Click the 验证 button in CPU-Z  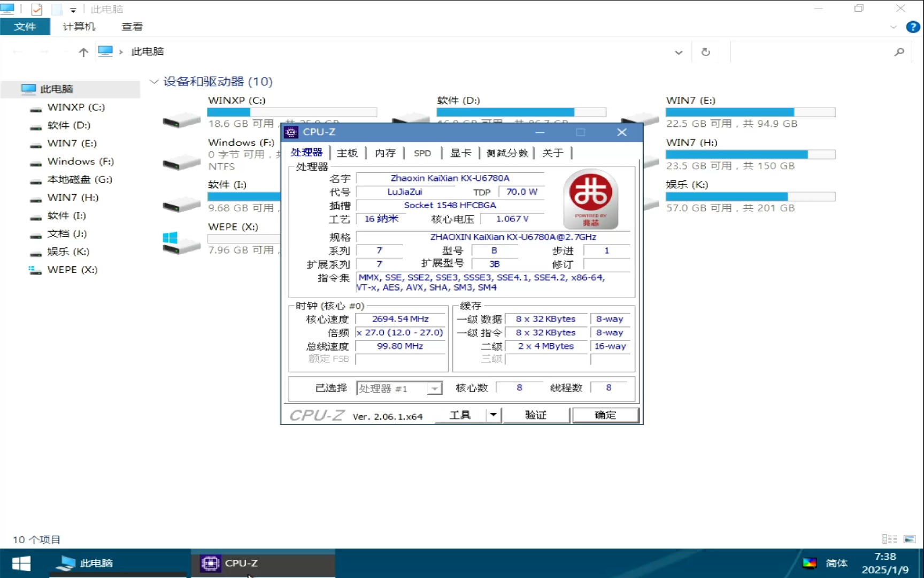(536, 415)
